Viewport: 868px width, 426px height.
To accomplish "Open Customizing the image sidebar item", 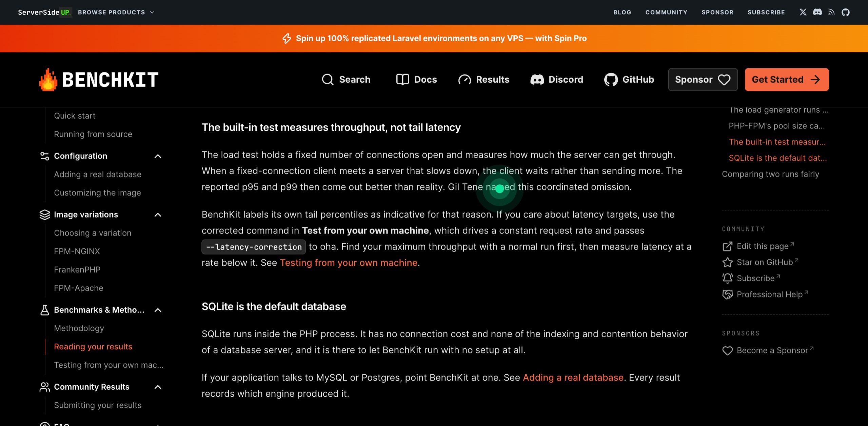I will coord(97,193).
